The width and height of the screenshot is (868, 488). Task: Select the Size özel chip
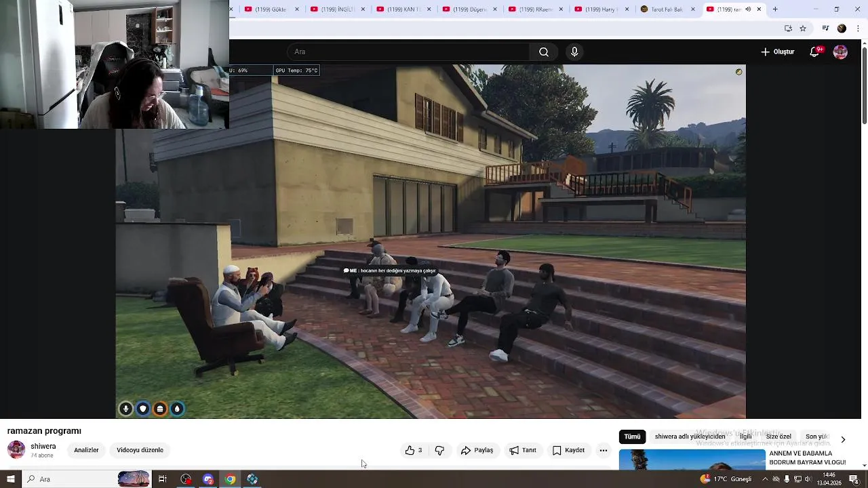point(778,437)
